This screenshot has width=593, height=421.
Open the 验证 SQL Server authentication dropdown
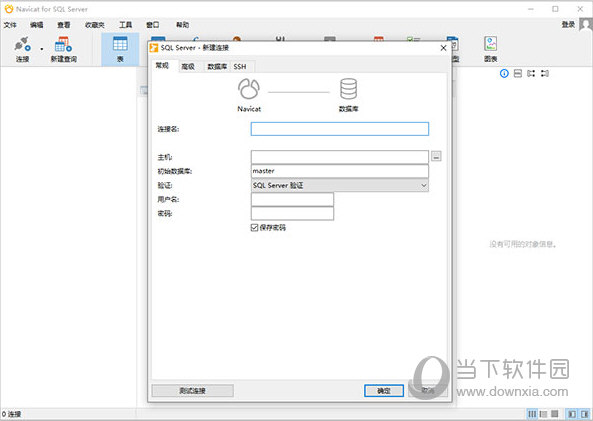click(x=340, y=185)
